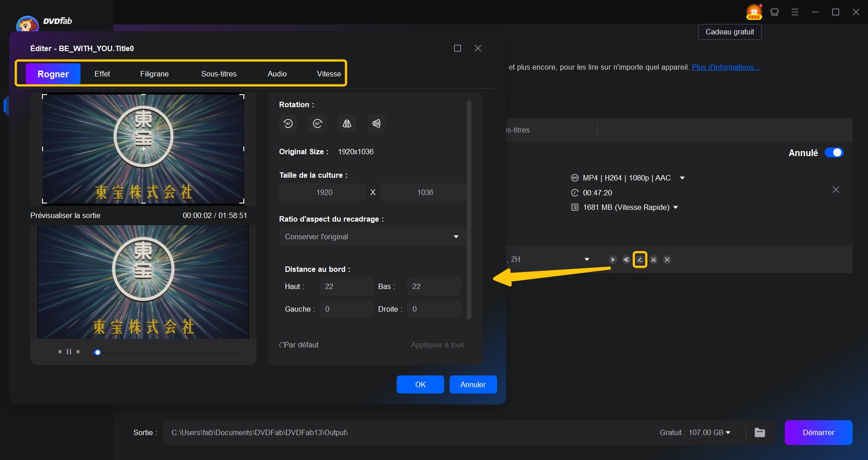Image resolution: width=868 pixels, height=460 pixels.
Task: Click Cadeau gratuit button
Action: tap(730, 32)
